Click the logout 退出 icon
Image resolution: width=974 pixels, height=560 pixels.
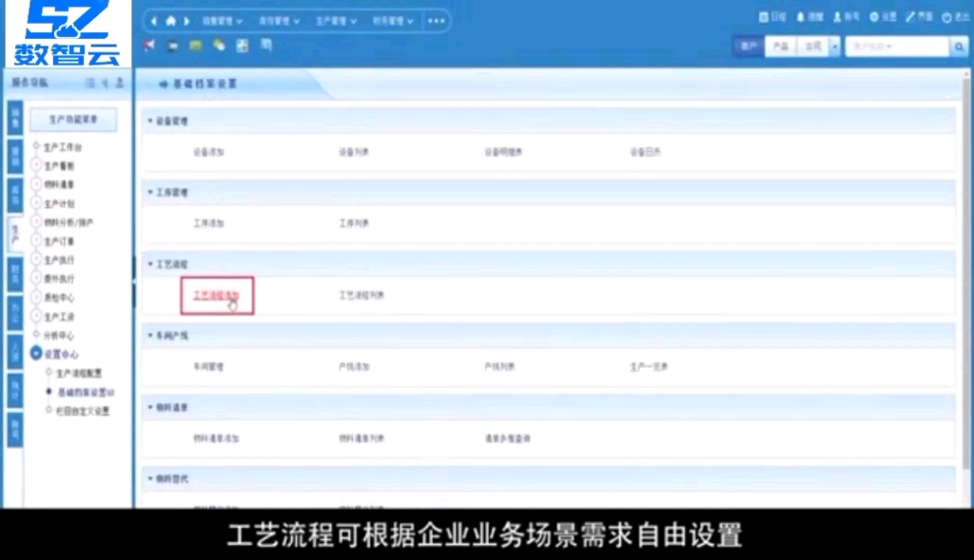pyautogui.click(x=948, y=16)
